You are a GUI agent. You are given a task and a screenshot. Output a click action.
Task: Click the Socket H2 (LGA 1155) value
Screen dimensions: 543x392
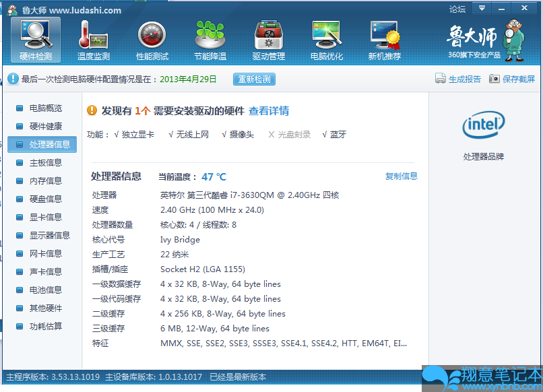click(203, 269)
